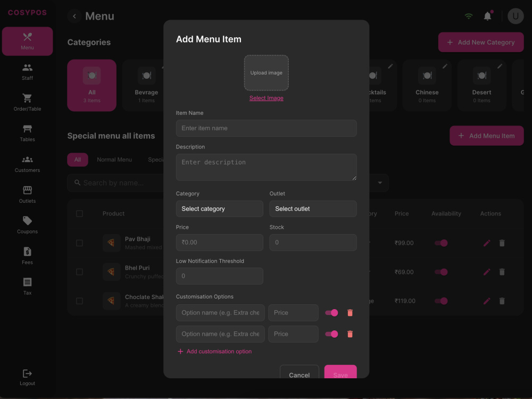Image resolution: width=532 pixels, height=399 pixels.
Task: Edit the Desert category pencil icon
Action: (500, 66)
